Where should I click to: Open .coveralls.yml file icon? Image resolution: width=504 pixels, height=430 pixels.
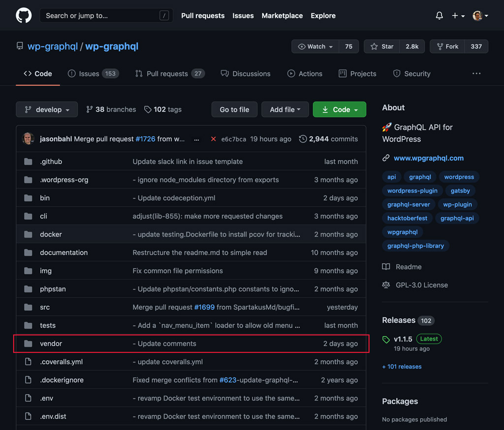(28, 362)
